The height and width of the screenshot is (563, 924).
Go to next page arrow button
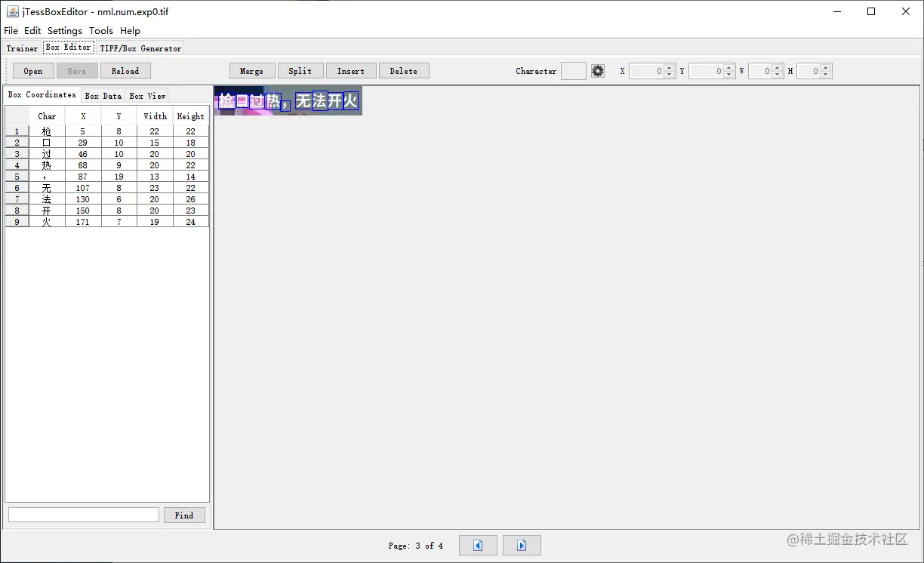[522, 545]
